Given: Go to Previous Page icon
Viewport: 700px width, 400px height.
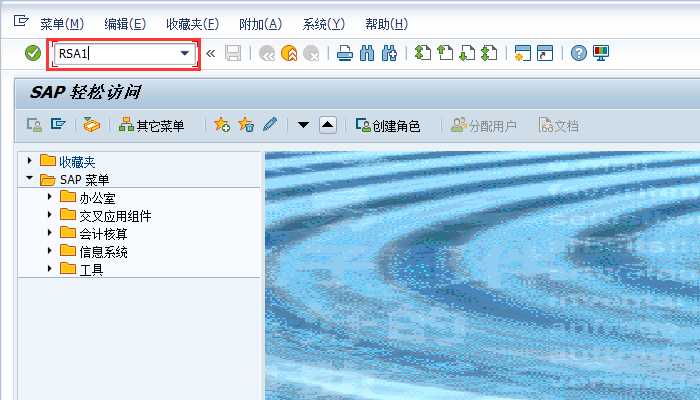Looking at the screenshot, I should click(x=445, y=54).
